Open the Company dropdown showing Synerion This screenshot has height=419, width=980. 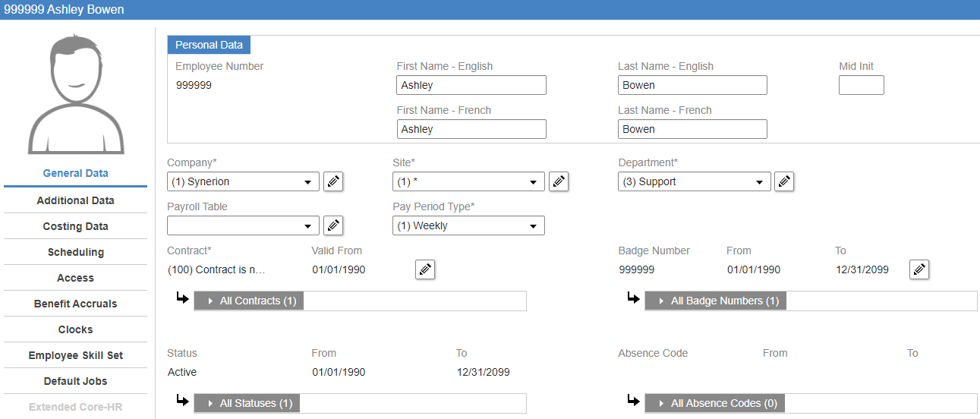pos(243,182)
